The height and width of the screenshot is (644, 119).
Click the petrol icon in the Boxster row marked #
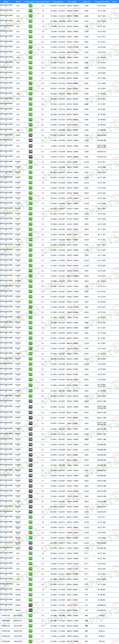[x=30, y=621]
